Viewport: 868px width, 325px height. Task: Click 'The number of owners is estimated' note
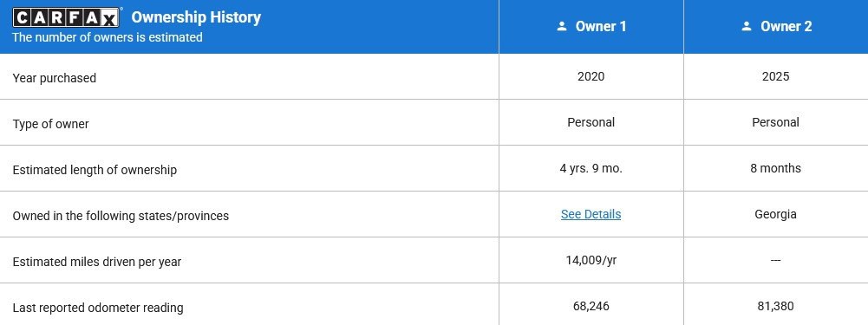[x=108, y=37]
